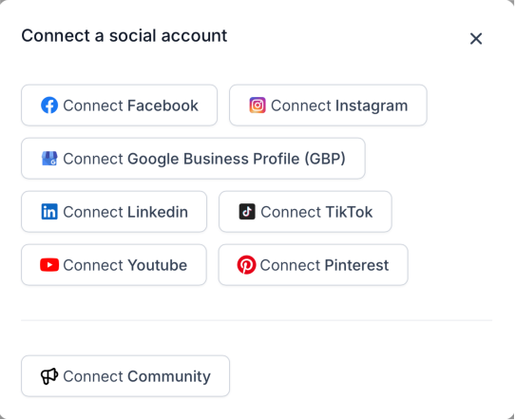
Task: Click the Community megaphone icon
Action: pyautogui.click(x=49, y=376)
